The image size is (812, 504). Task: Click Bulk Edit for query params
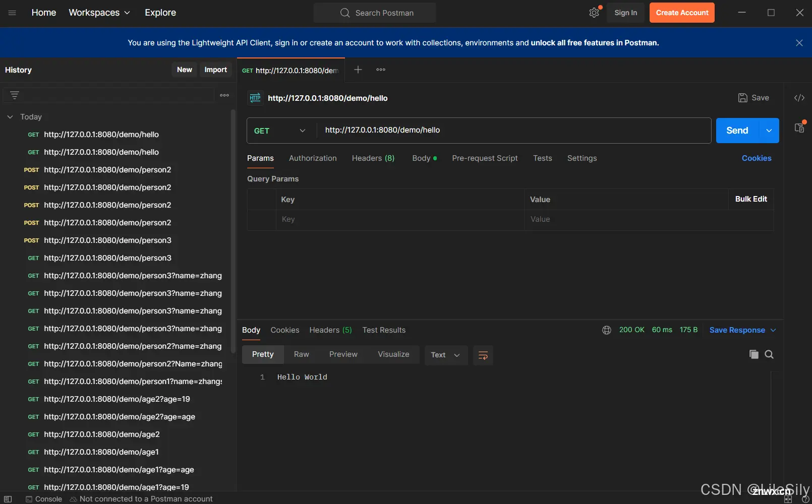(x=751, y=199)
